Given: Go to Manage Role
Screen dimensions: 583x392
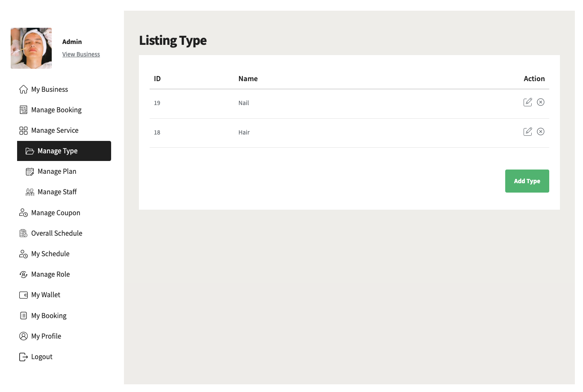Looking at the screenshot, I should coord(50,274).
